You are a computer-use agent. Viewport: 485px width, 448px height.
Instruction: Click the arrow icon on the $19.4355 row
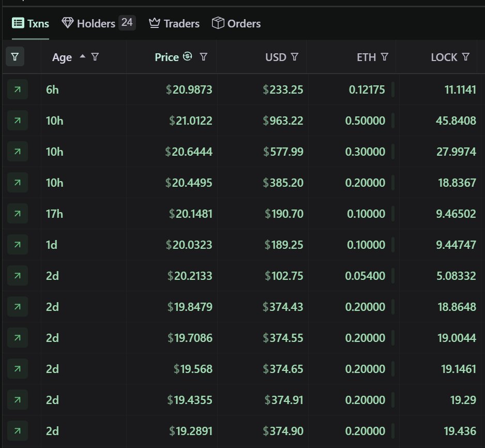[18, 400]
